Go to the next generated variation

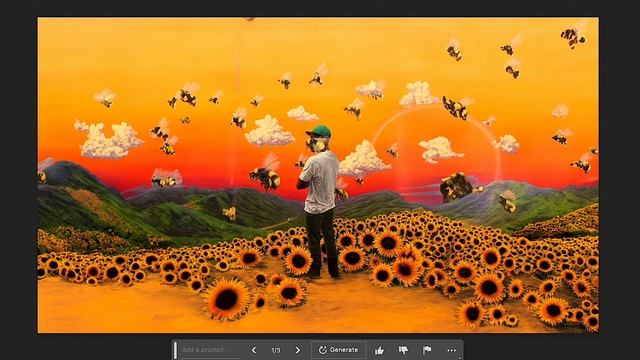click(298, 350)
